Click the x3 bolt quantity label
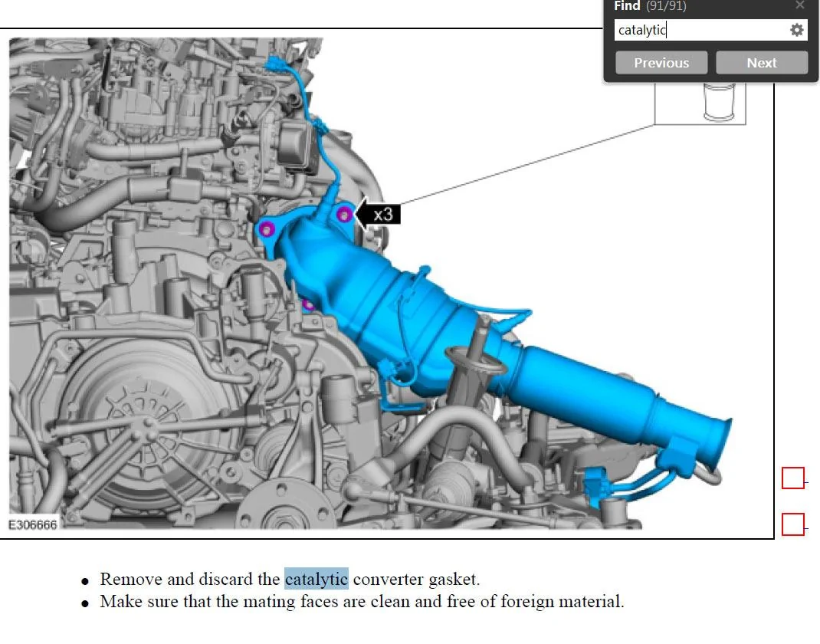 [x=383, y=214]
